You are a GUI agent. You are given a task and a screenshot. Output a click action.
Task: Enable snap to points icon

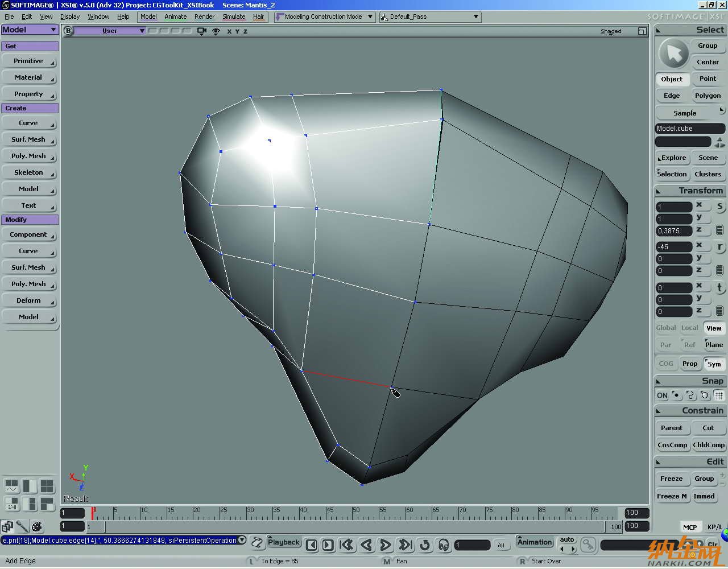tap(676, 395)
